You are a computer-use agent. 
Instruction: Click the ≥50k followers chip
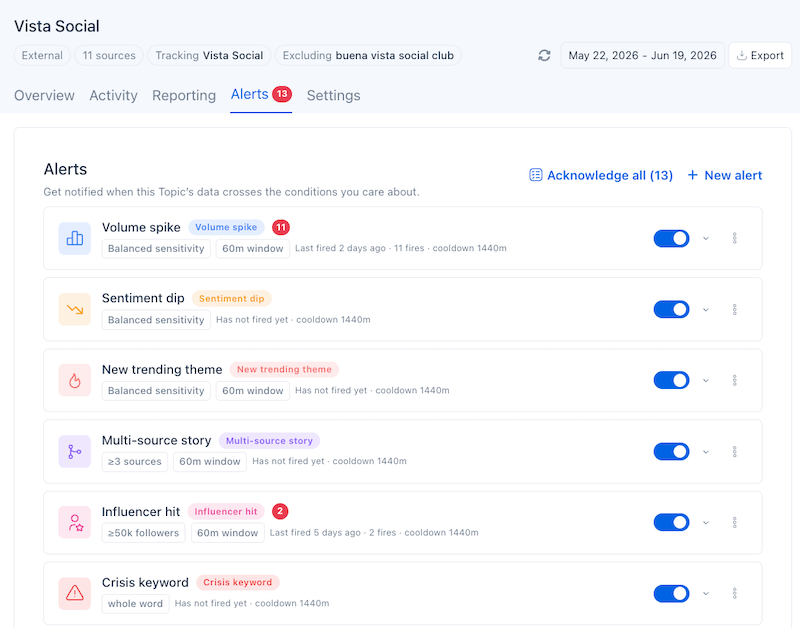tap(143, 533)
